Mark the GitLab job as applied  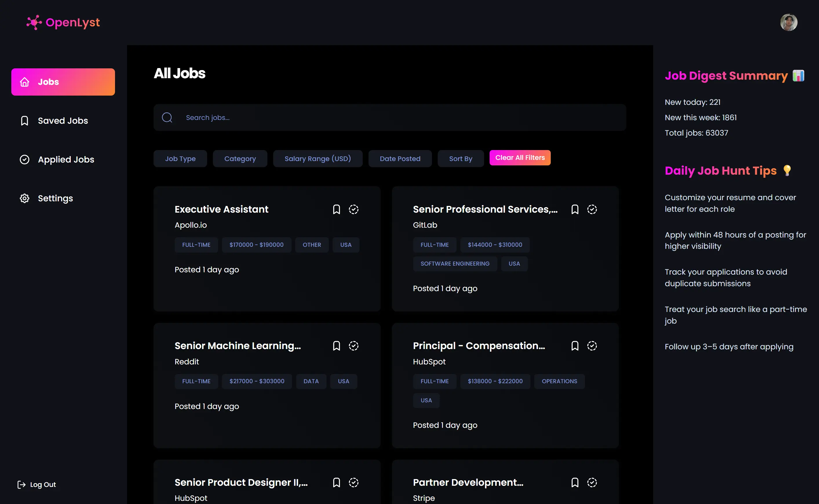[x=592, y=209]
